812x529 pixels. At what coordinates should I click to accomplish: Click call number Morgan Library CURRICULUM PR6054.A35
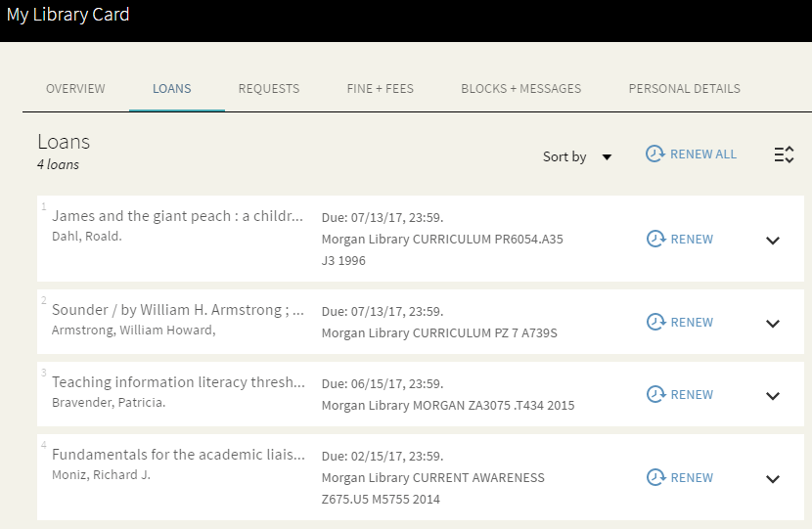tap(442, 240)
